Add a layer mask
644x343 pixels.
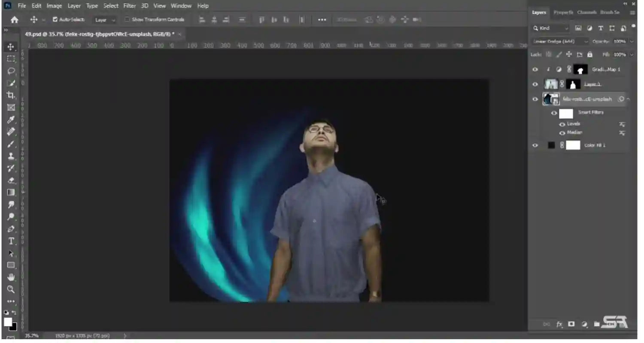571,324
